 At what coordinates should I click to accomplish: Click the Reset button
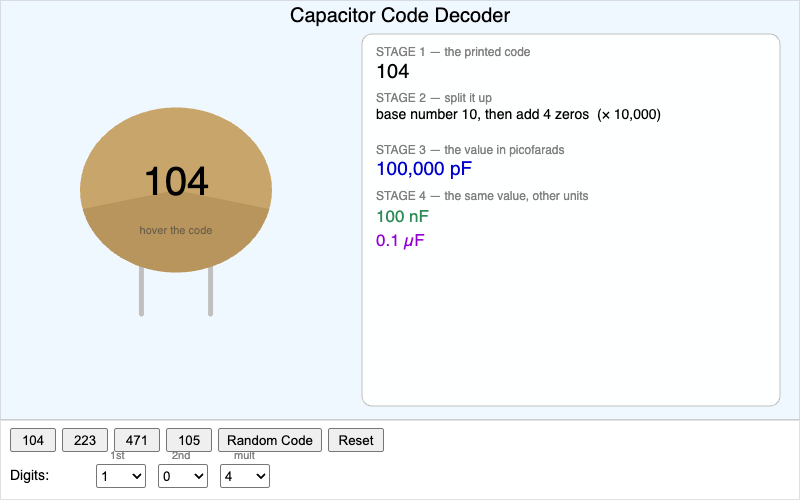pyautogui.click(x=356, y=440)
